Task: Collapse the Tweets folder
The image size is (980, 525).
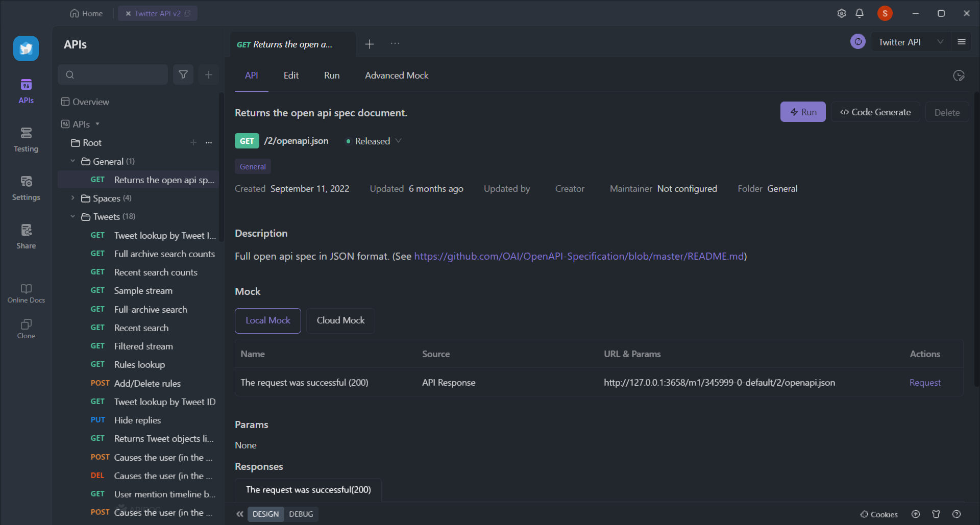Action: (72, 216)
